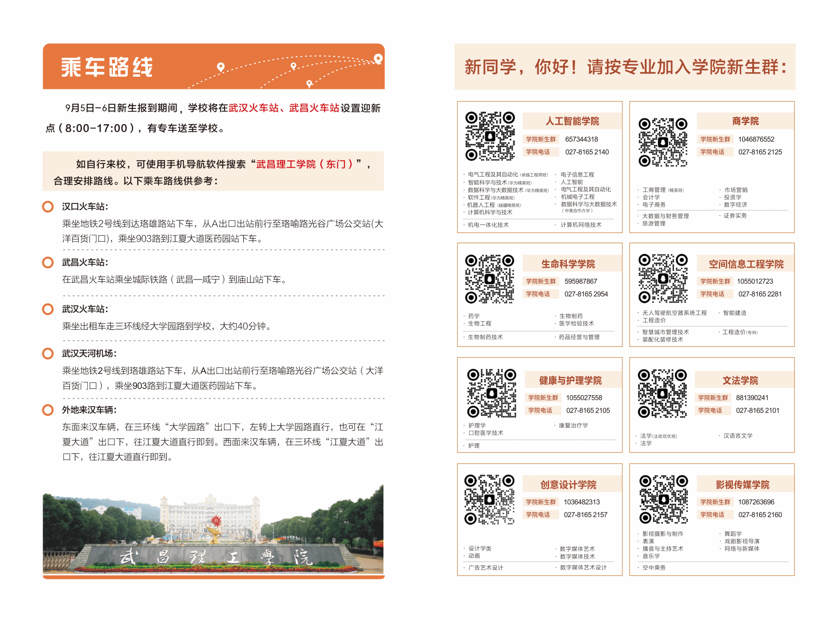
Task: Click the major 机械电子工程
Action: [x=577, y=197]
